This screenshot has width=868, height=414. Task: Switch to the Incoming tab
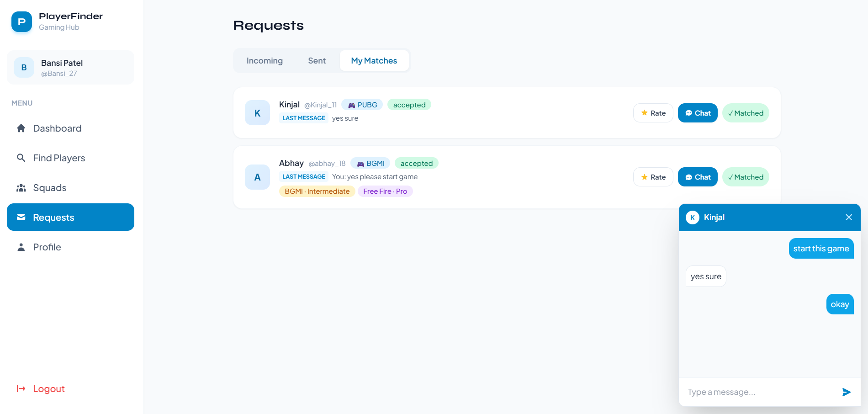coord(265,61)
